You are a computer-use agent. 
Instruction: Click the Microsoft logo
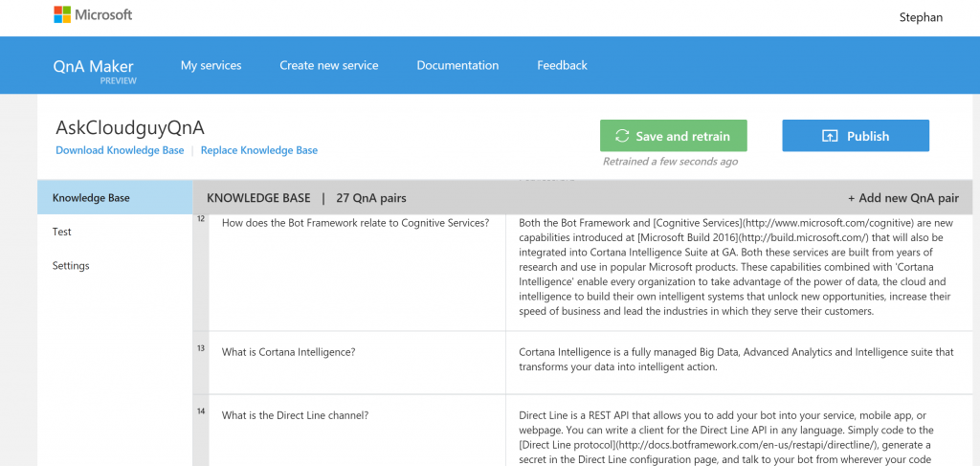[x=93, y=14]
